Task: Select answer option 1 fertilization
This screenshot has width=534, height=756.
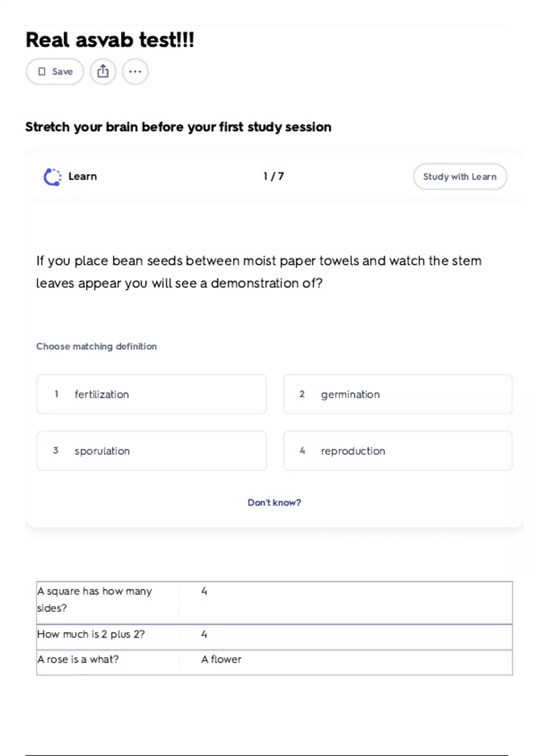Action: click(x=151, y=394)
